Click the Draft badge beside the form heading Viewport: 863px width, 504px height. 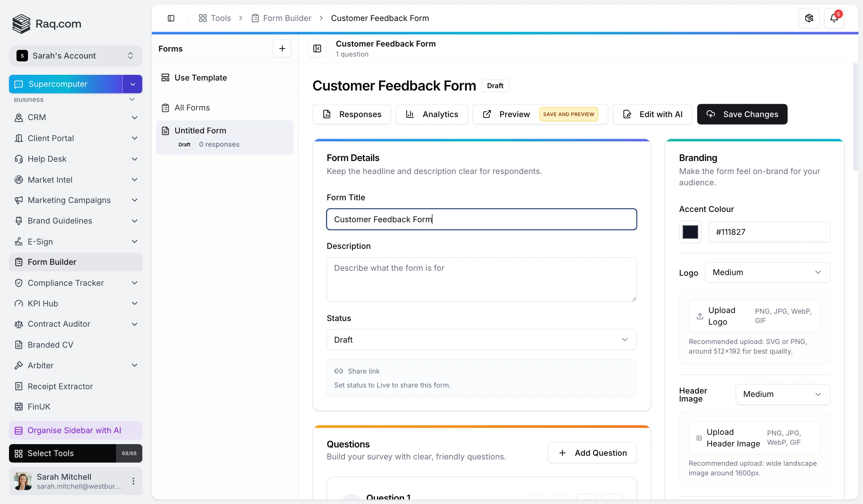[495, 86]
